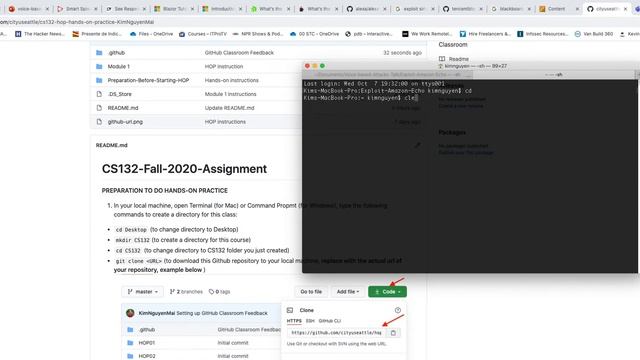Open the green Code dropdown in README screenshot

[x=387, y=292]
